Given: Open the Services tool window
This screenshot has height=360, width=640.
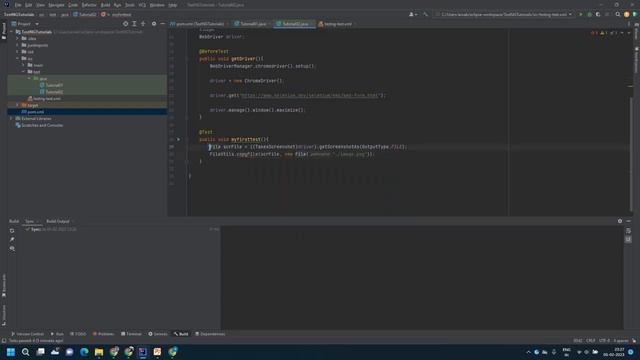Looking at the screenshot, I should click(x=158, y=334).
